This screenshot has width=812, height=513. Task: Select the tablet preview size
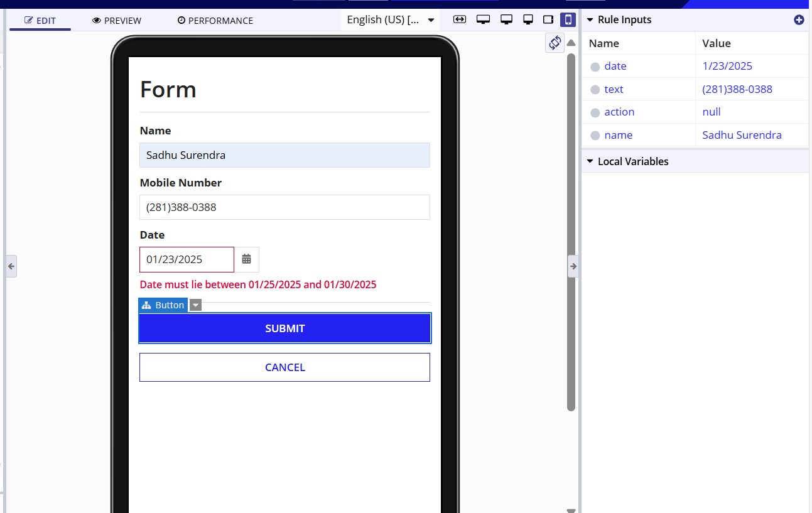tap(548, 19)
